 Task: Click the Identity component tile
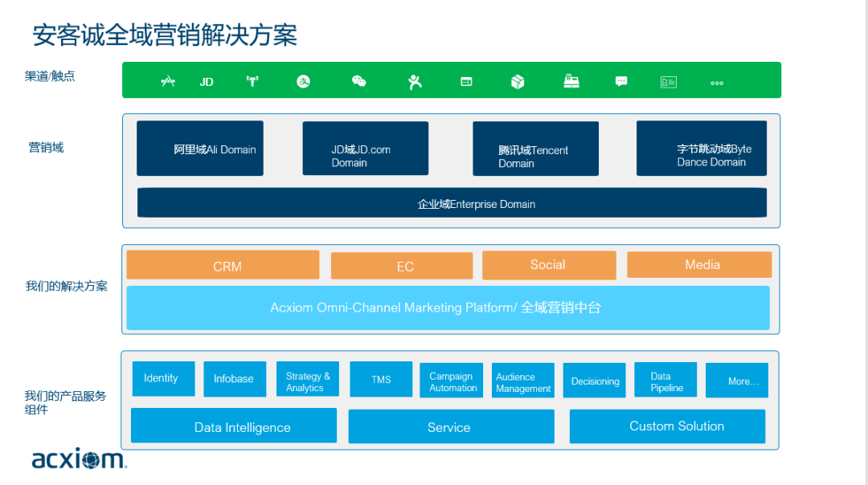[x=163, y=379]
